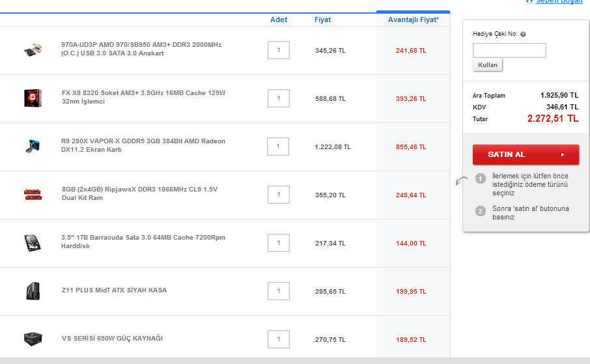
Task: Click the Z11 PLUS case image
Action: coord(33,291)
